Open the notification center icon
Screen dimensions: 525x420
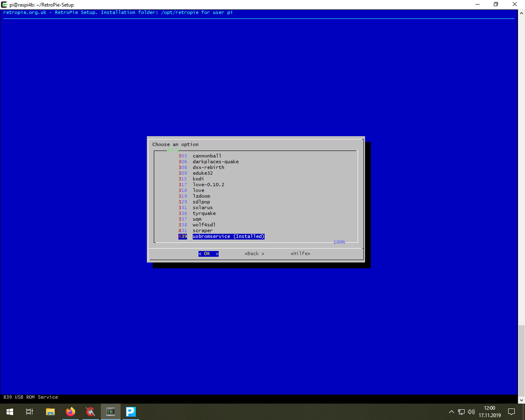511,412
